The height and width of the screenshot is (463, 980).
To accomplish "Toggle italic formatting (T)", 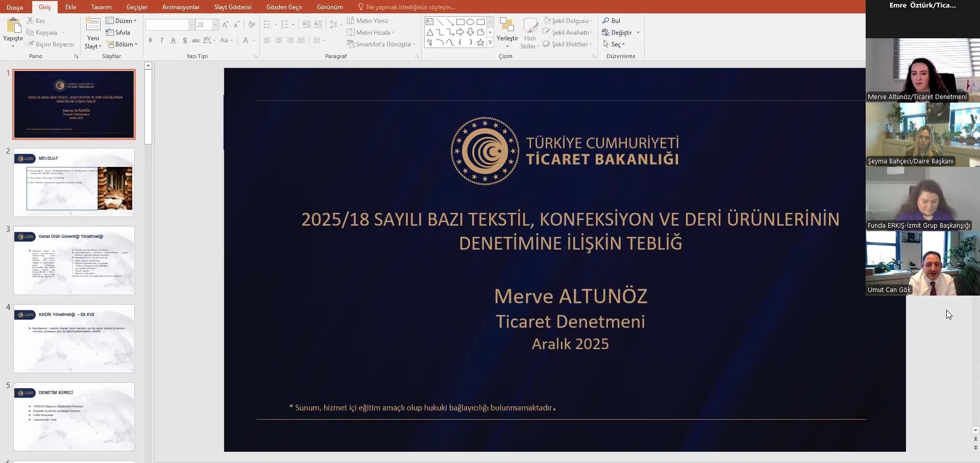I will pyautogui.click(x=162, y=41).
